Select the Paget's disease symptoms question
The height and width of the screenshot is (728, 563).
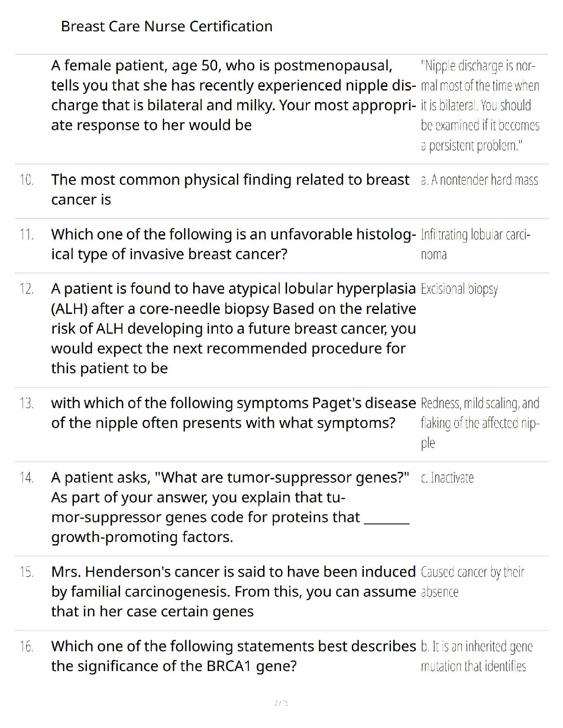(233, 413)
